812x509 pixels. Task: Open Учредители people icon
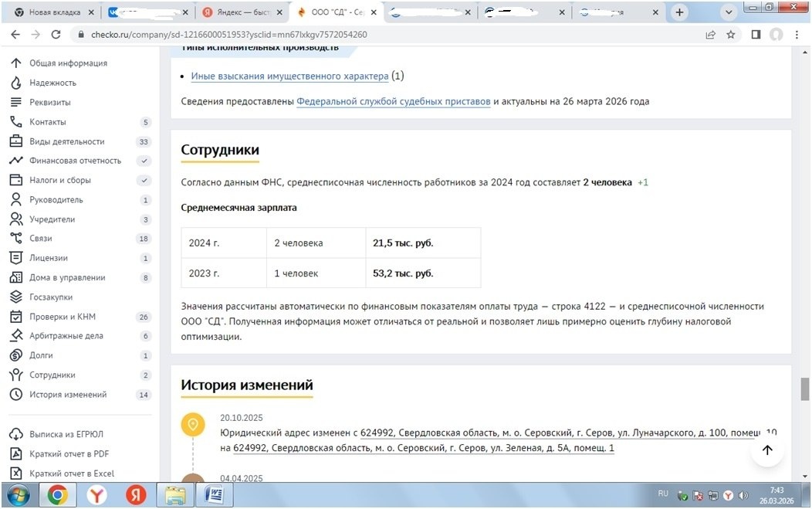click(x=16, y=219)
